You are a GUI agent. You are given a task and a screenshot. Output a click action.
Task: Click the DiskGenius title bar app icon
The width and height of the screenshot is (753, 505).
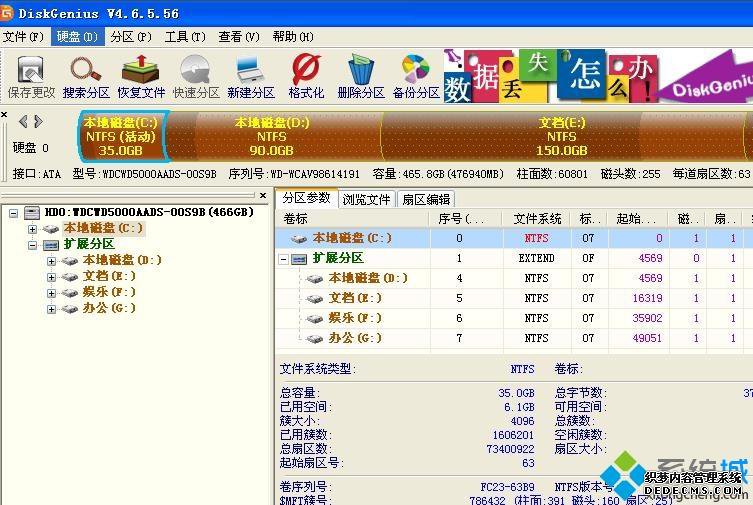[6, 12]
